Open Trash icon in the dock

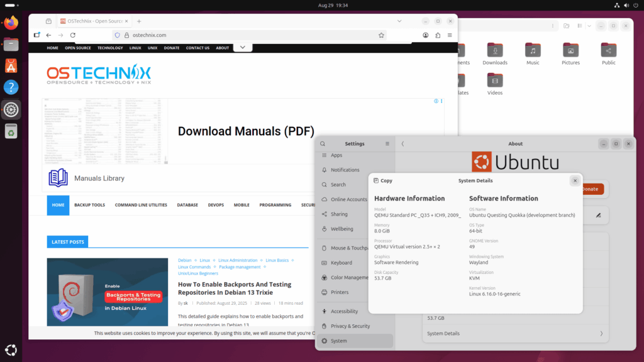coord(11,131)
